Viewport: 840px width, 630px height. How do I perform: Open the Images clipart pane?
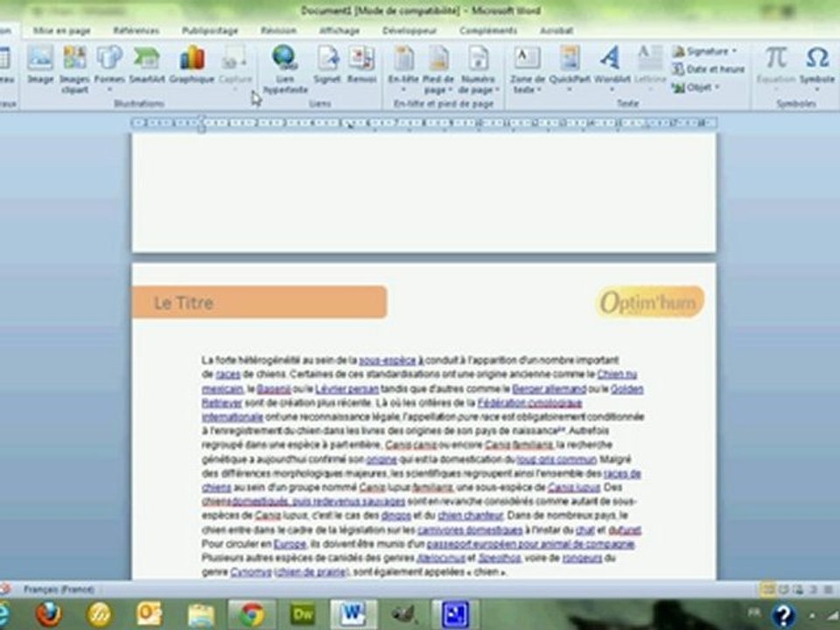pyautogui.click(x=74, y=70)
